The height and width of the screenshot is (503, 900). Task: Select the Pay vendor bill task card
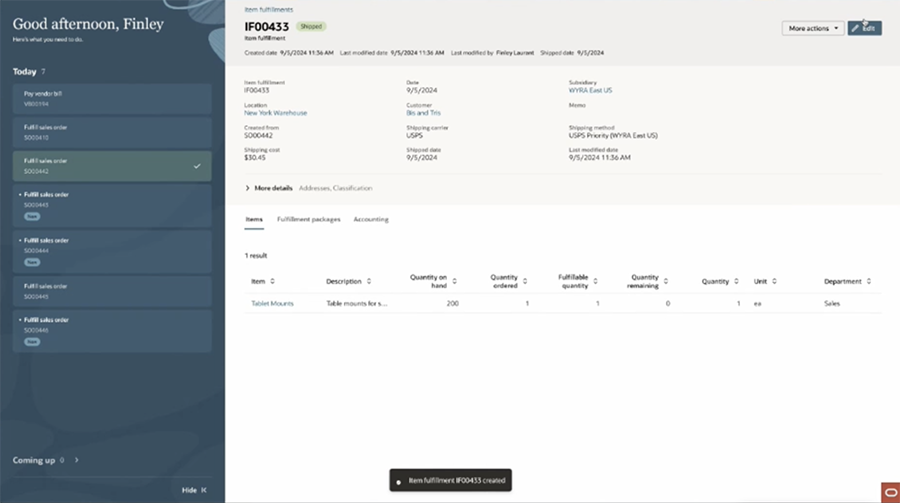pos(112,98)
